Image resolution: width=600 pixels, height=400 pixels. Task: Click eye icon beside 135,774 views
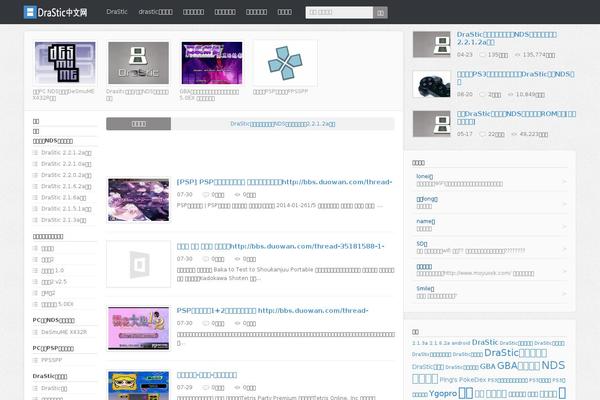(517, 55)
